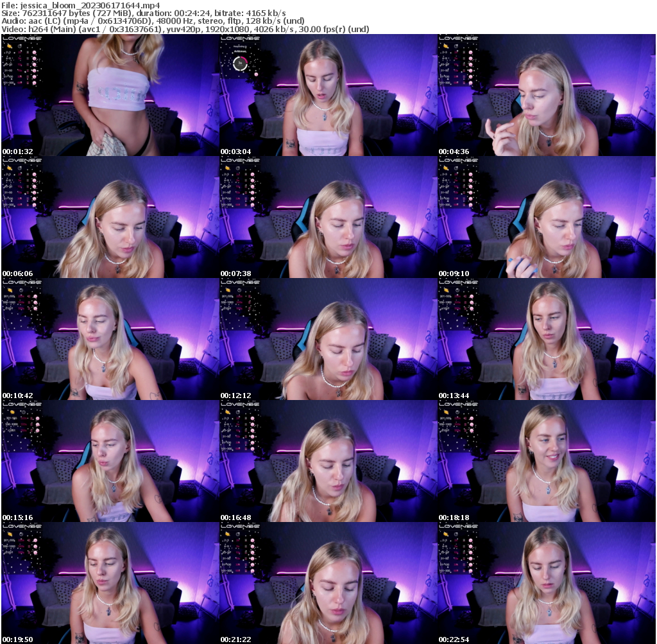Click the Lovense logo in the 00:03:04 frame
This screenshot has height=644, width=657.
(x=240, y=39)
